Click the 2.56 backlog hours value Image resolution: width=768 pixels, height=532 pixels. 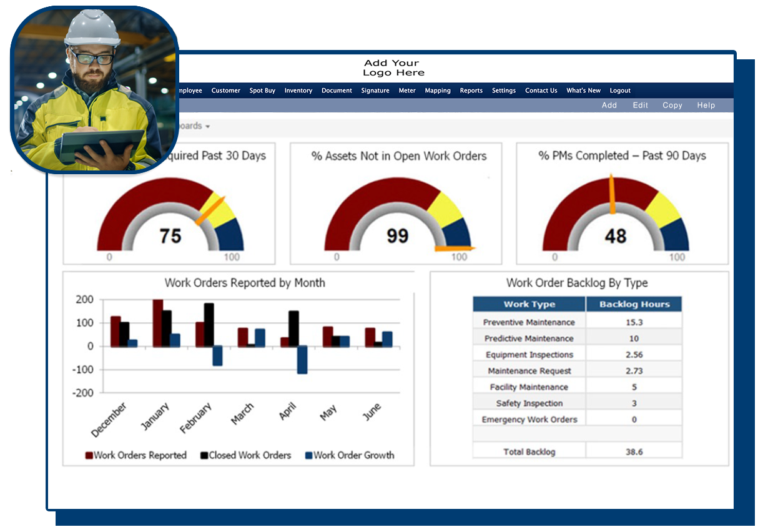634,355
